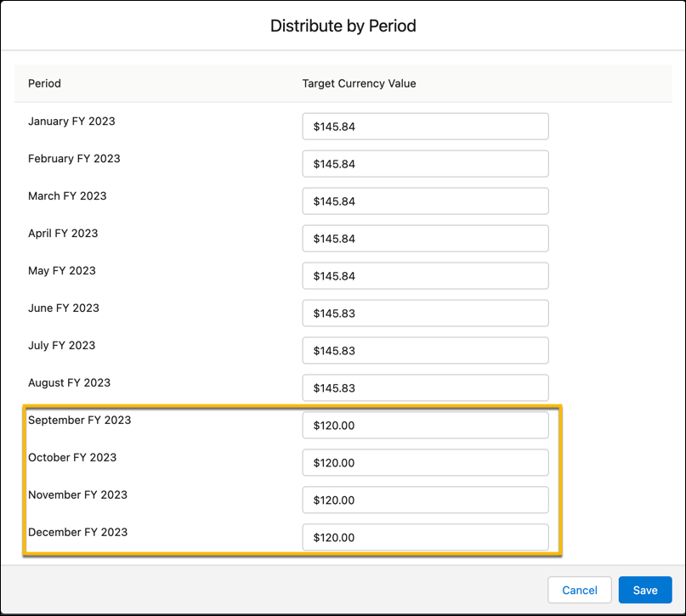Click the Cancel button
The image size is (686, 616).
579,590
